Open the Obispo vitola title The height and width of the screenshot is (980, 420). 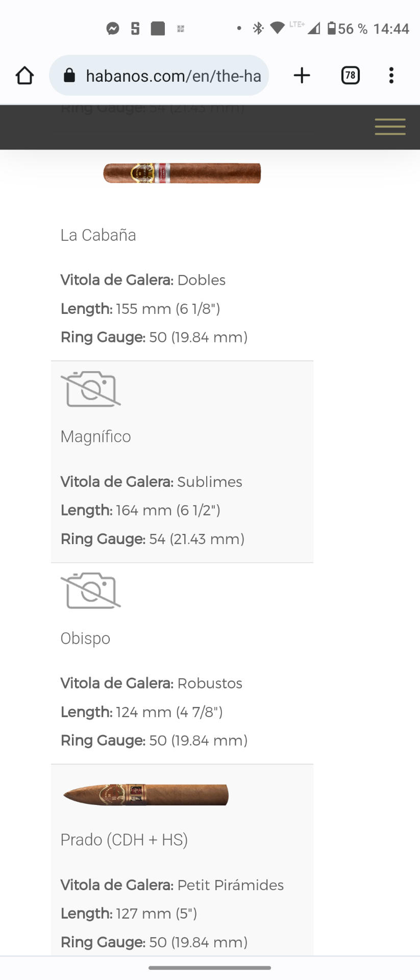tap(85, 639)
